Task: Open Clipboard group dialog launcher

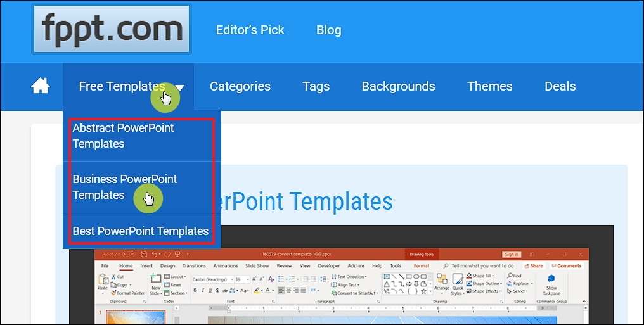Action: (x=145, y=301)
